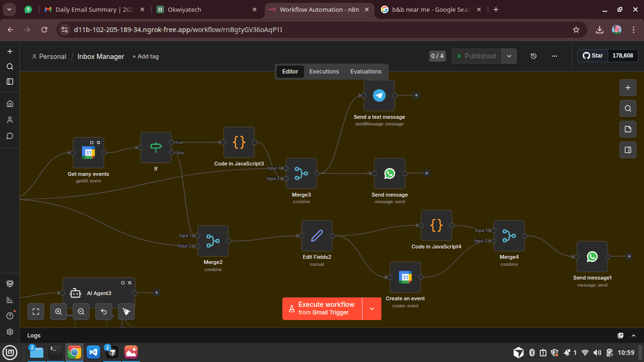Click the Create an event calendar node
The height and width of the screenshot is (362, 644).
coord(405,277)
